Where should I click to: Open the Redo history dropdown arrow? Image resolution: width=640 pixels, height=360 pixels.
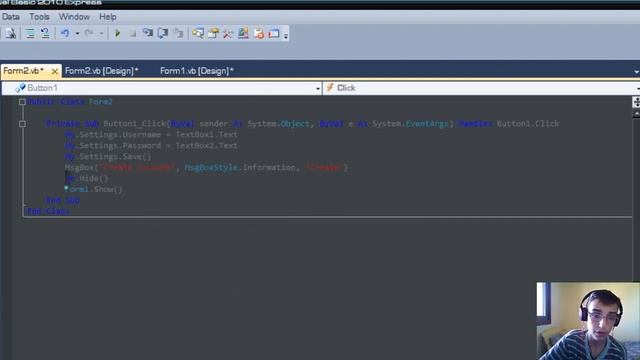(101, 33)
